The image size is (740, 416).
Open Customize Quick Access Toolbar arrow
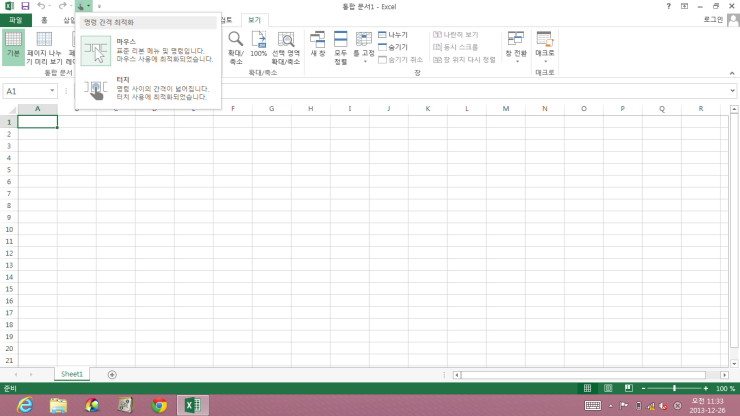click(x=99, y=7)
